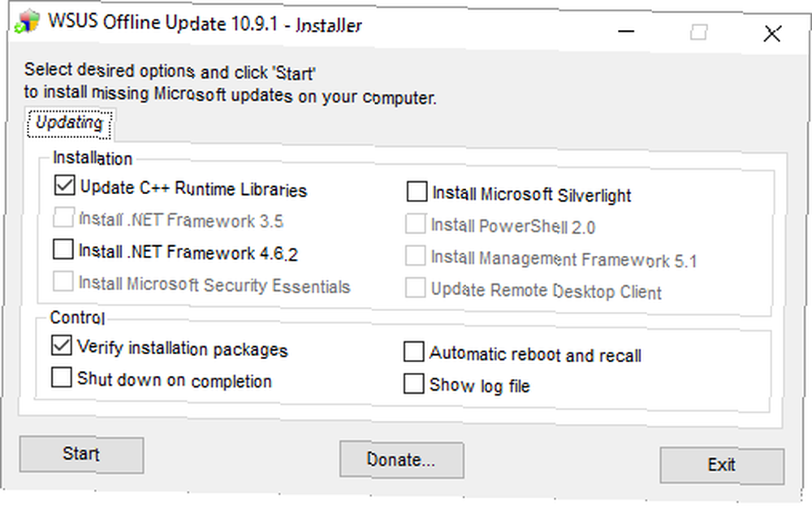812x506 pixels.
Task: Click the grayed Install .NET Framework 3.5 checkbox
Action: [63, 218]
